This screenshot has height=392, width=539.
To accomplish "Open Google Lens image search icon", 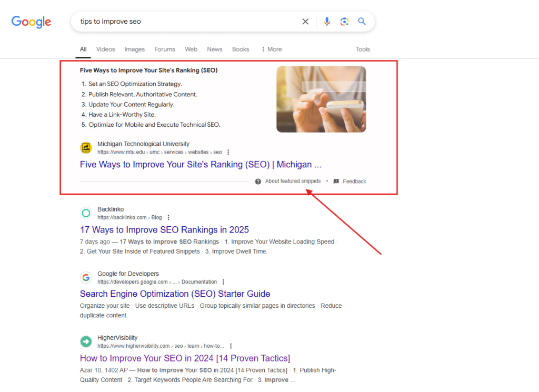I will tap(344, 22).
